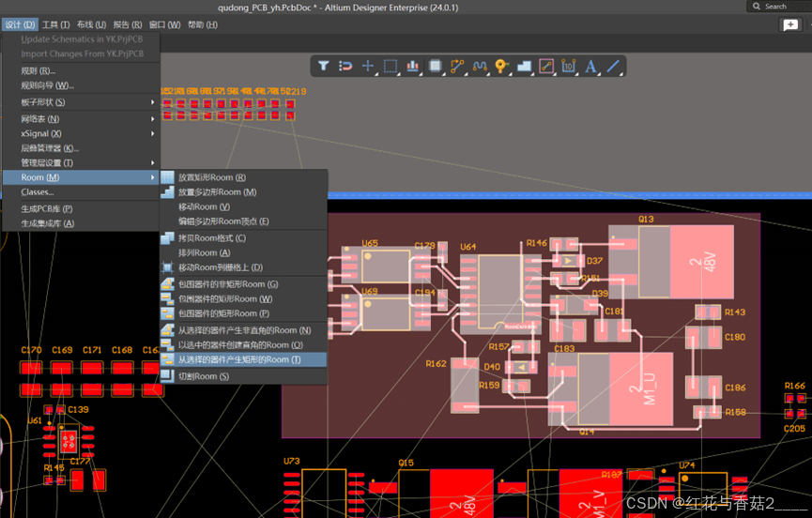Viewport: 812px width, 518px height.
Task: Select the place line tool
Action: pyautogui.click(x=613, y=67)
